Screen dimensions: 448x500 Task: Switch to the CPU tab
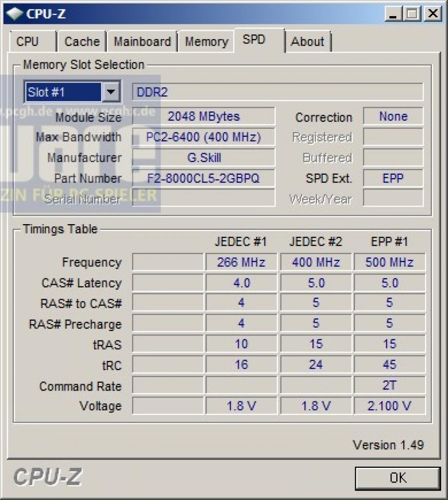point(33,42)
